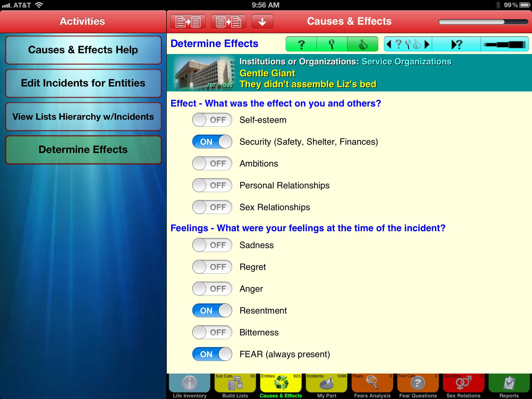Click the progress bar in header
532x399 pixels.
[483, 22]
